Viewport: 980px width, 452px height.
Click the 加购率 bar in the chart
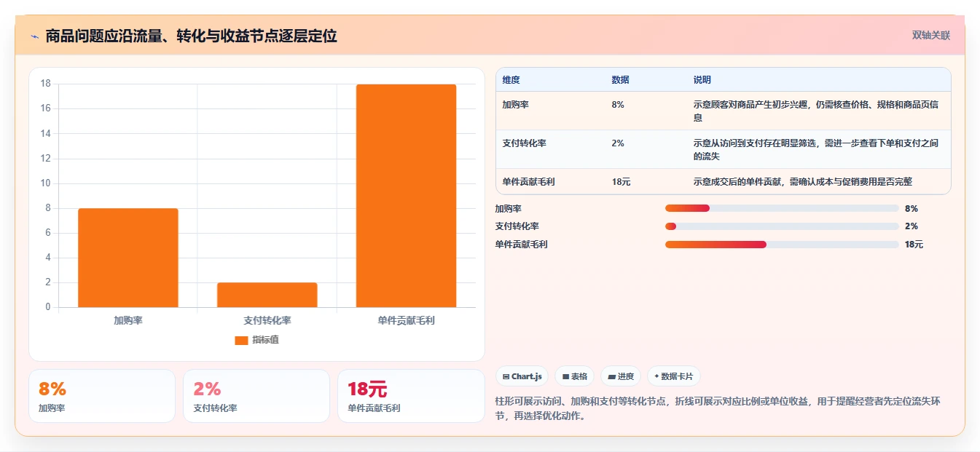(128, 258)
